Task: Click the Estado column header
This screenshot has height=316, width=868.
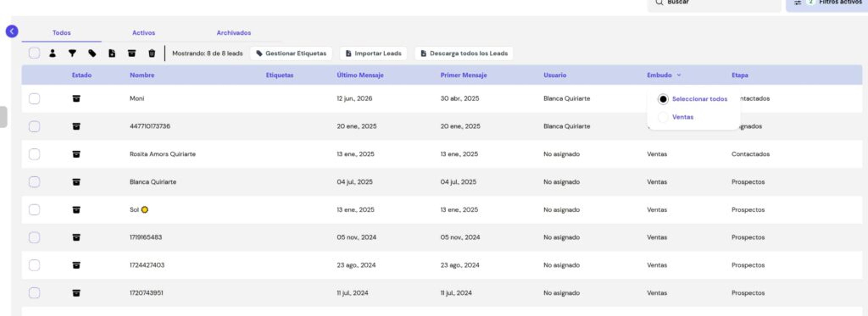Action: pos(82,75)
